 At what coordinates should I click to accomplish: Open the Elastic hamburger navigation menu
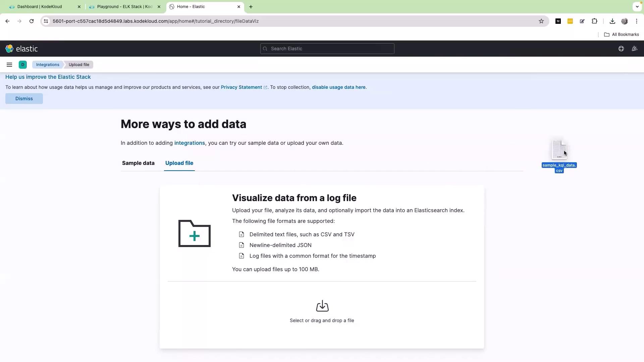(9, 65)
